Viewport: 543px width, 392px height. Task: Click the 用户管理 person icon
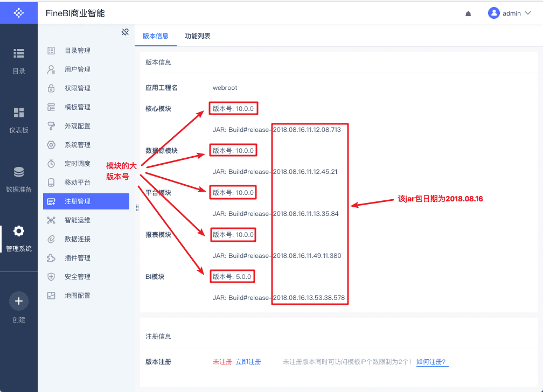(x=51, y=69)
